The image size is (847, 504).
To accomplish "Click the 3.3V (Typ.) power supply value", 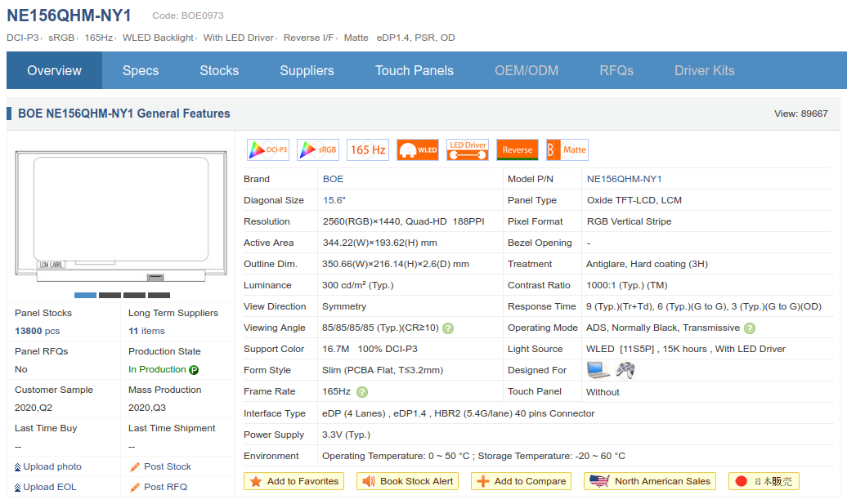I will [347, 435].
